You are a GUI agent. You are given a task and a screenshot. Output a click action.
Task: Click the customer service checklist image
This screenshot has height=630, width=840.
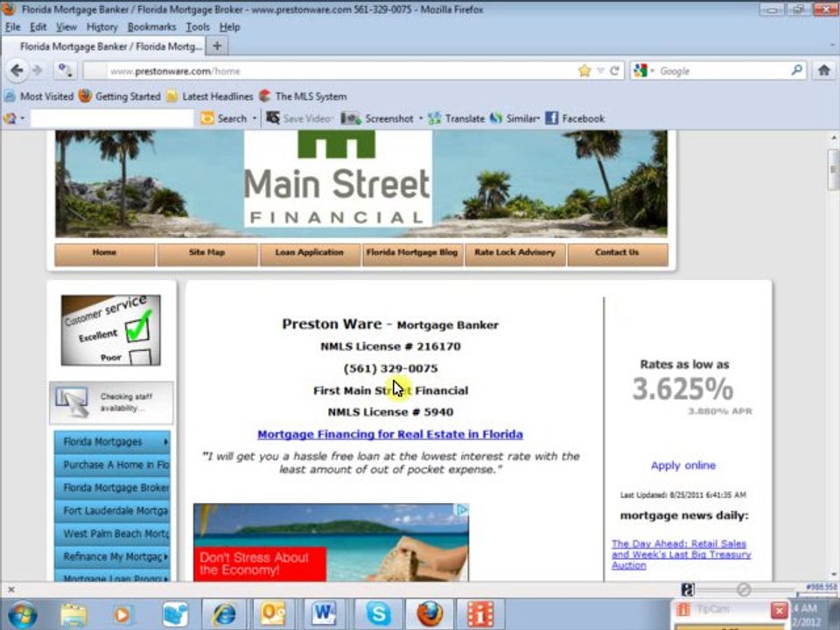111,331
